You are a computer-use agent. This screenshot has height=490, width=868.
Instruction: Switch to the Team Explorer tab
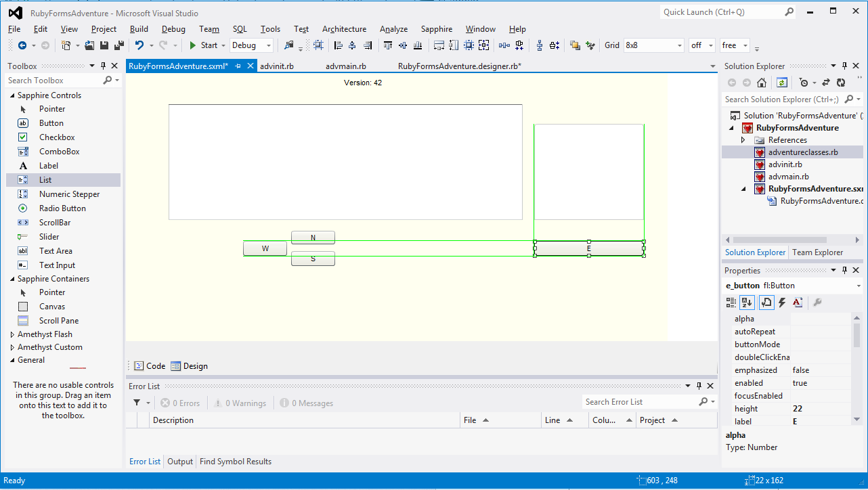[818, 252]
